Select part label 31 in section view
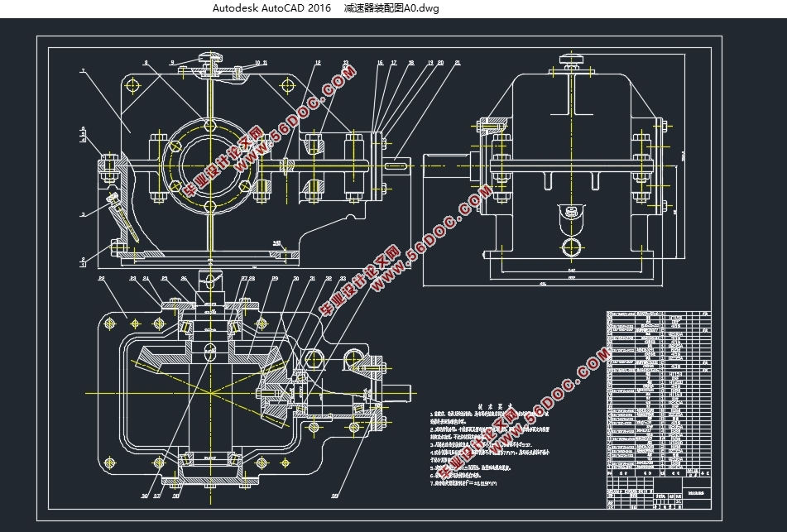The height and width of the screenshot is (532, 787). [312, 278]
